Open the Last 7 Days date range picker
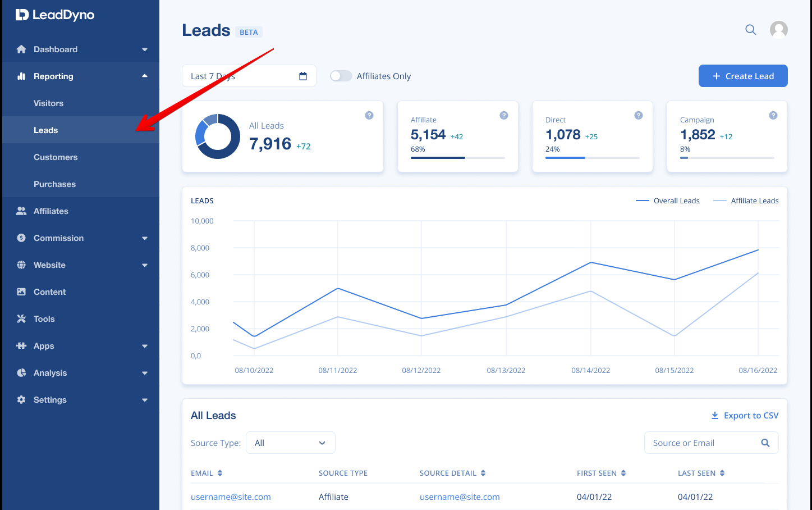This screenshot has width=812, height=510. tap(249, 76)
